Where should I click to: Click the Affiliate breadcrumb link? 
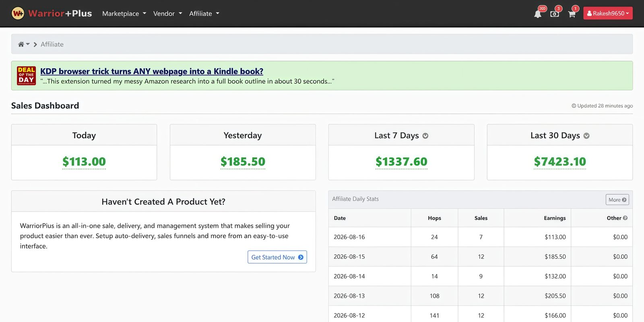[x=52, y=44]
